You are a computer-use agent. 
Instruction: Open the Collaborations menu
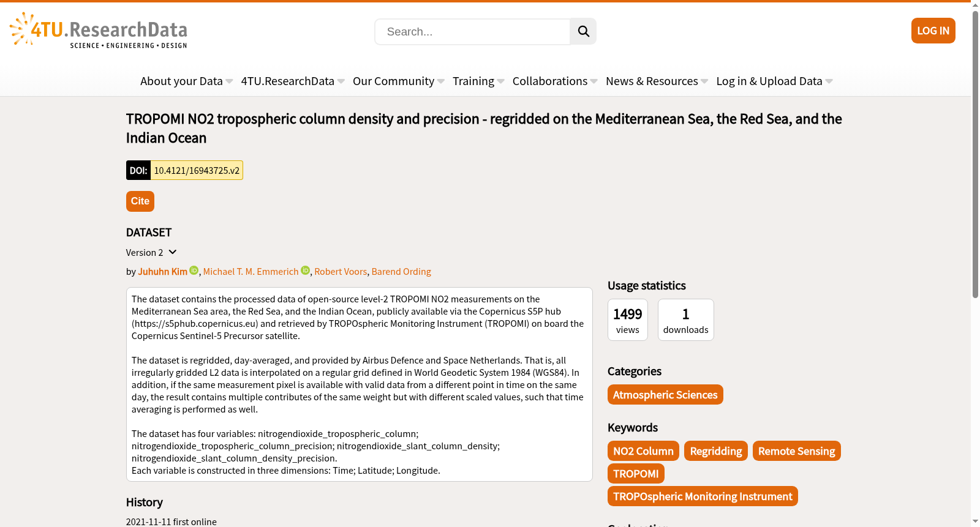pyautogui.click(x=554, y=81)
